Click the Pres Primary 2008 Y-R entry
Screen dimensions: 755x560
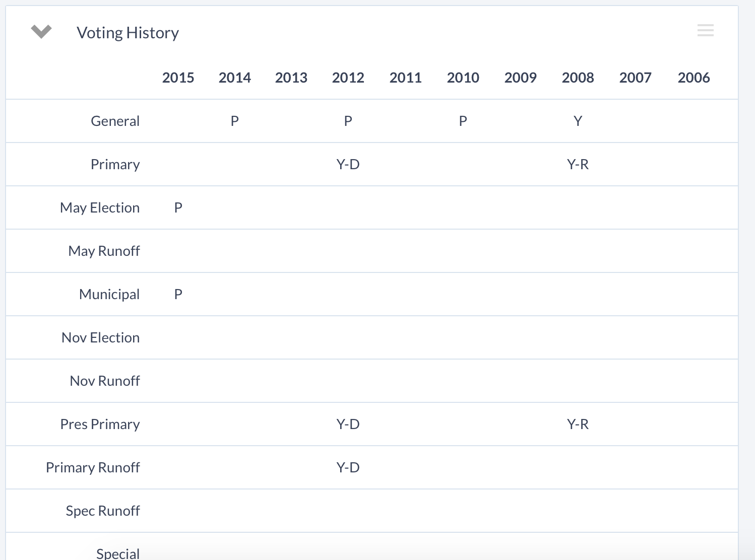point(578,424)
